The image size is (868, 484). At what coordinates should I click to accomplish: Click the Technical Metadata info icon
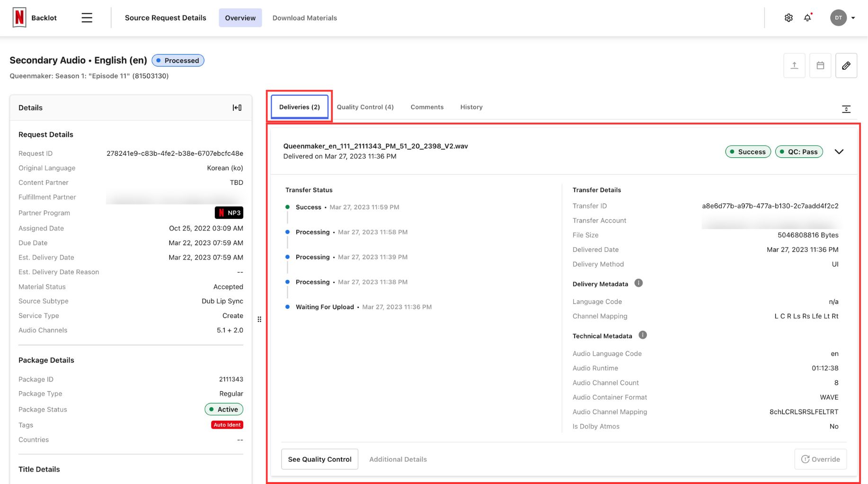coord(643,335)
